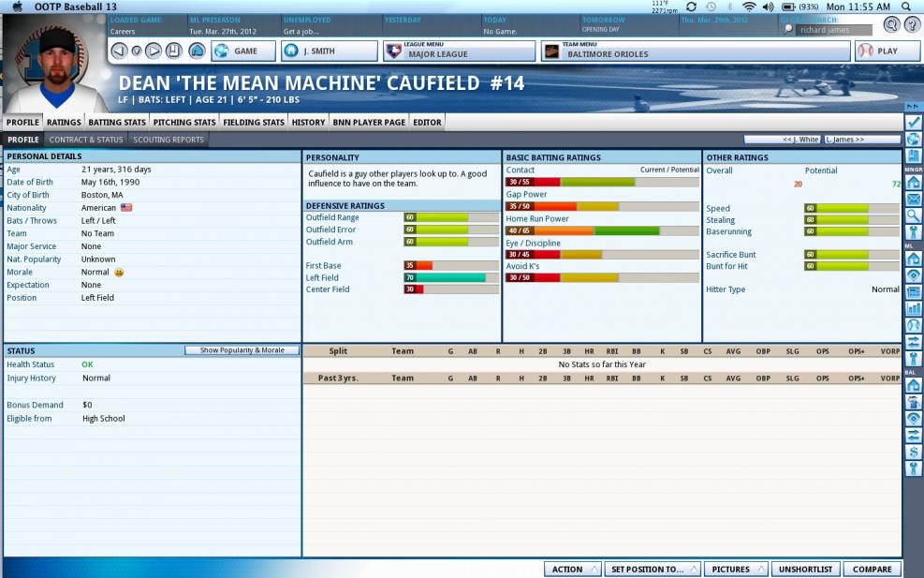The width and height of the screenshot is (924, 578).
Task: Open the GAME menu
Action: 243,52
